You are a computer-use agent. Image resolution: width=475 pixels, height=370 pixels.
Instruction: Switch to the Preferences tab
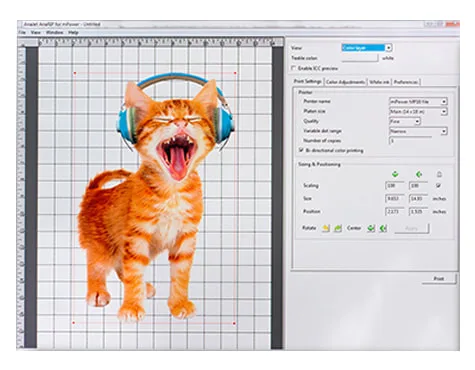click(x=406, y=82)
